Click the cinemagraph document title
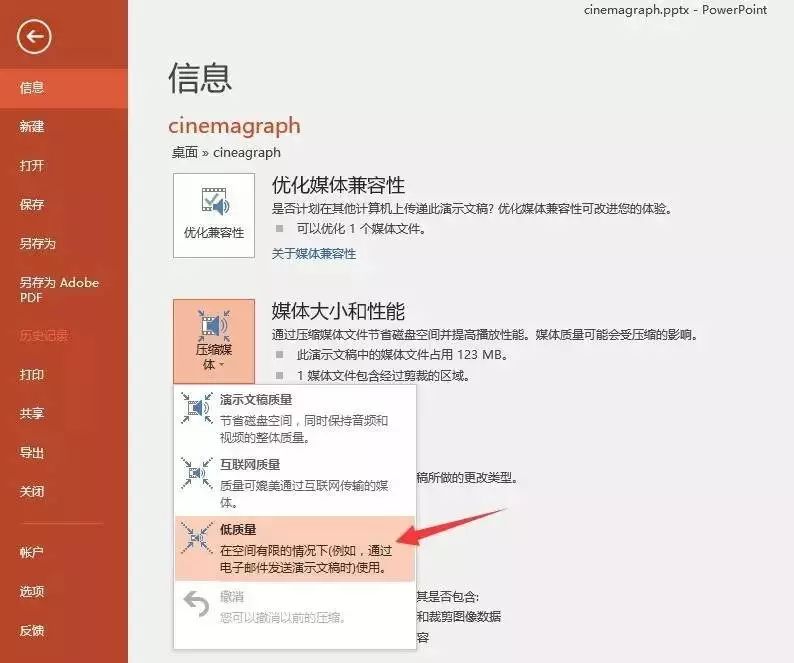This screenshot has width=794, height=663. [x=234, y=126]
